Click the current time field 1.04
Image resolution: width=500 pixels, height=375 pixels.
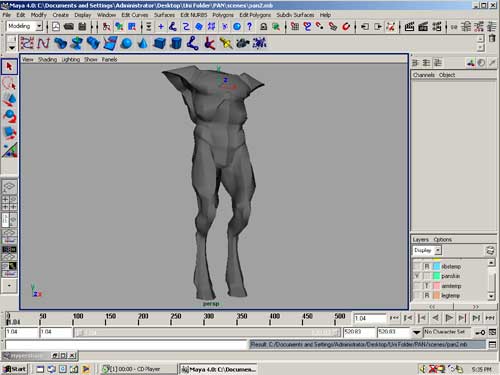point(369,318)
